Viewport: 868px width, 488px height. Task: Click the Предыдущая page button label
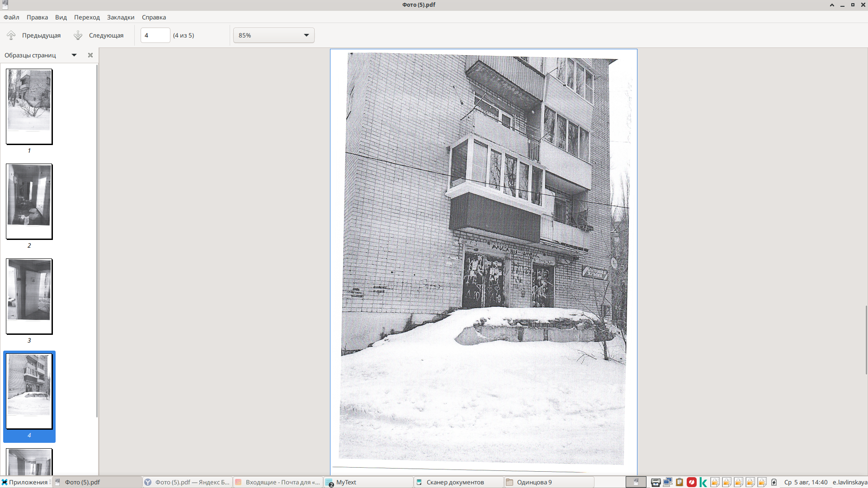pyautogui.click(x=41, y=35)
